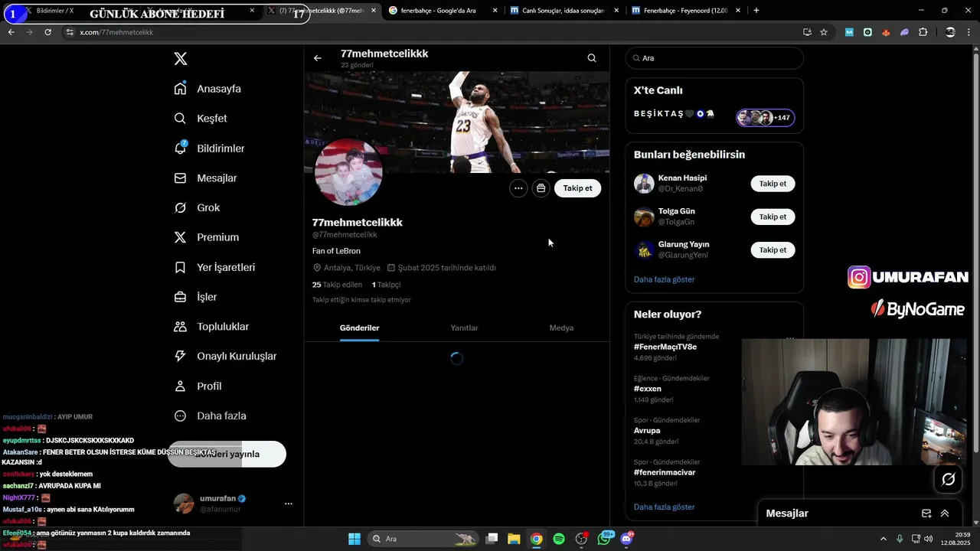Open the Windows Start menu
980x551 pixels.
click(354, 539)
